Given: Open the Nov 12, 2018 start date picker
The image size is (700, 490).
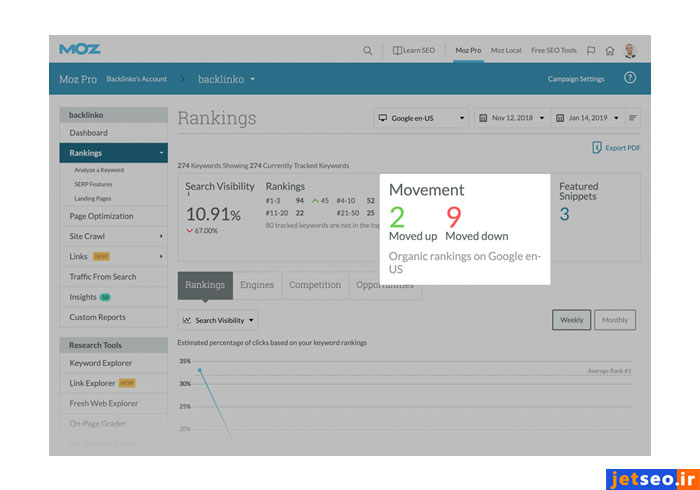Looking at the screenshot, I should [512, 118].
